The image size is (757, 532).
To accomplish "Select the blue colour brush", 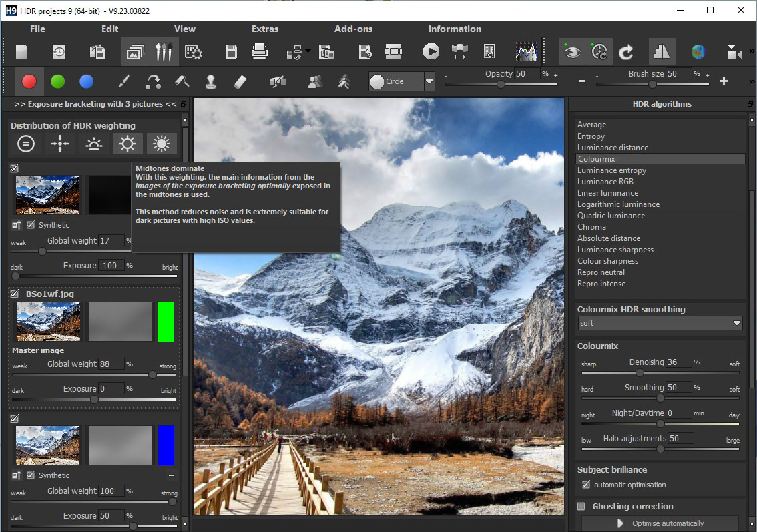I will [86, 81].
